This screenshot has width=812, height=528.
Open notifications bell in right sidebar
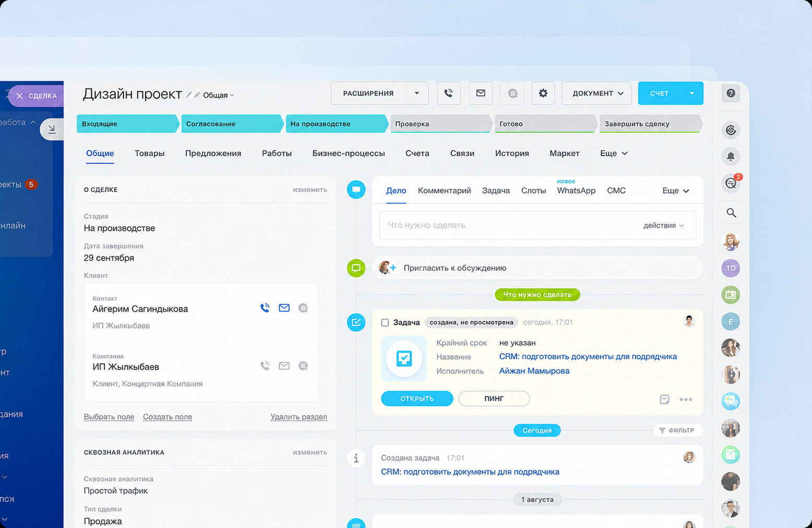[731, 156]
